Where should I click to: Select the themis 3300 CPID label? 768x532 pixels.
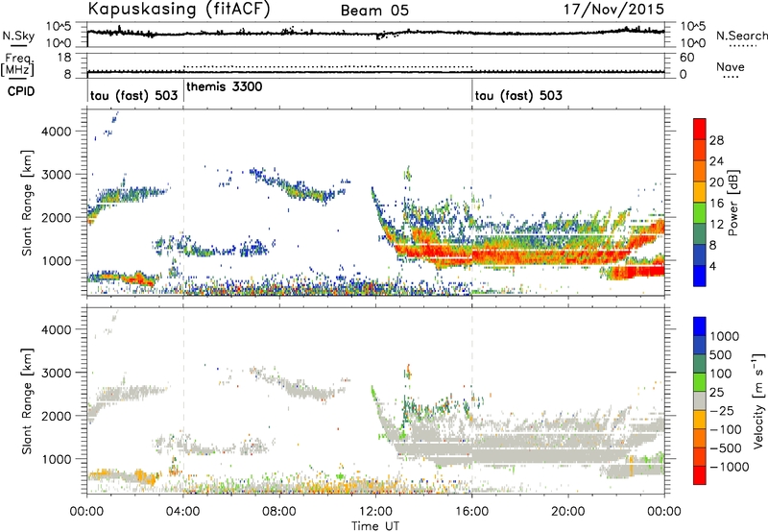click(225, 86)
